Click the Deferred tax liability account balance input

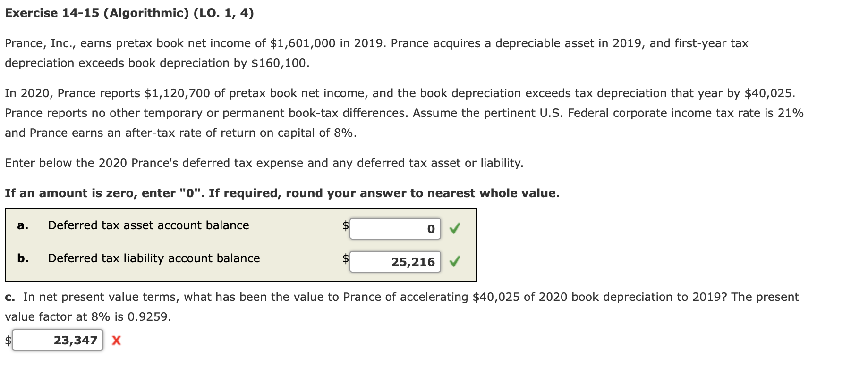(394, 261)
